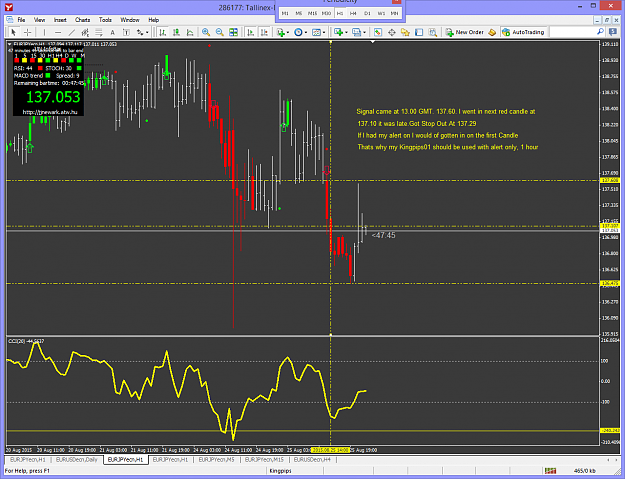Toggle the Terminal panel icon
This screenshot has width=625, height=479.
click(419, 32)
